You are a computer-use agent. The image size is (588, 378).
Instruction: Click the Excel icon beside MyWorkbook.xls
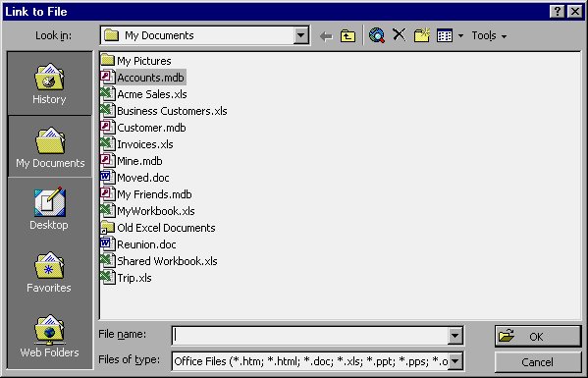coord(108,210)
